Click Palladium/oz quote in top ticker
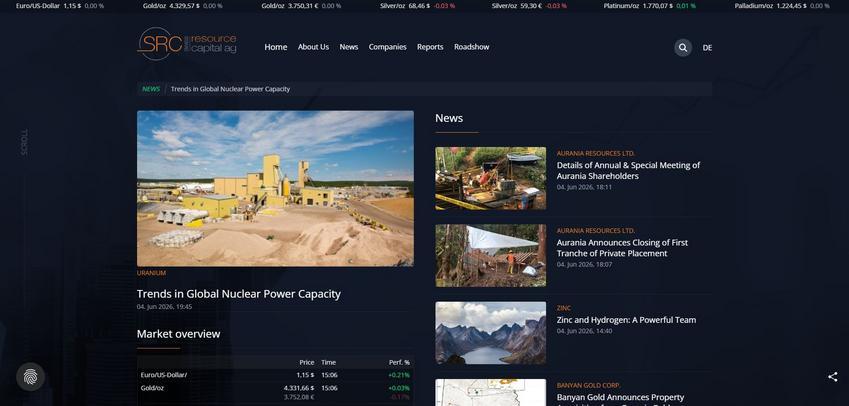The width and height of the screenshot is (849, 406). (782, 6)
